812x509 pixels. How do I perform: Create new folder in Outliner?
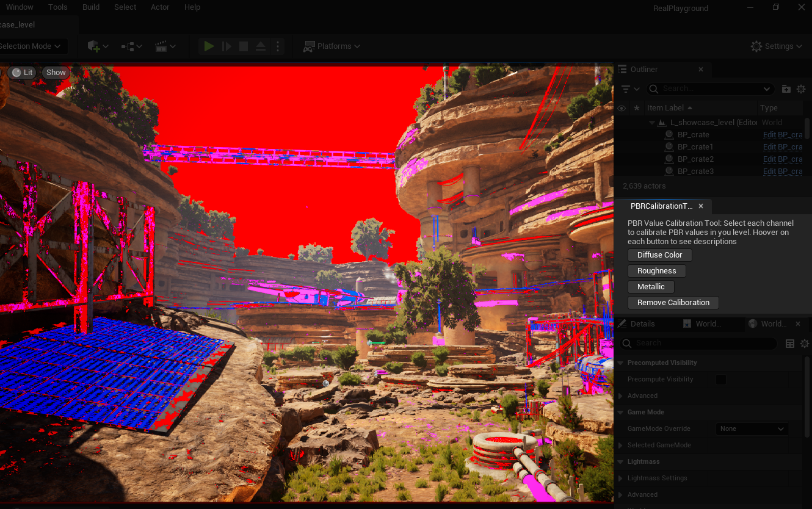(x=786, y=89)
